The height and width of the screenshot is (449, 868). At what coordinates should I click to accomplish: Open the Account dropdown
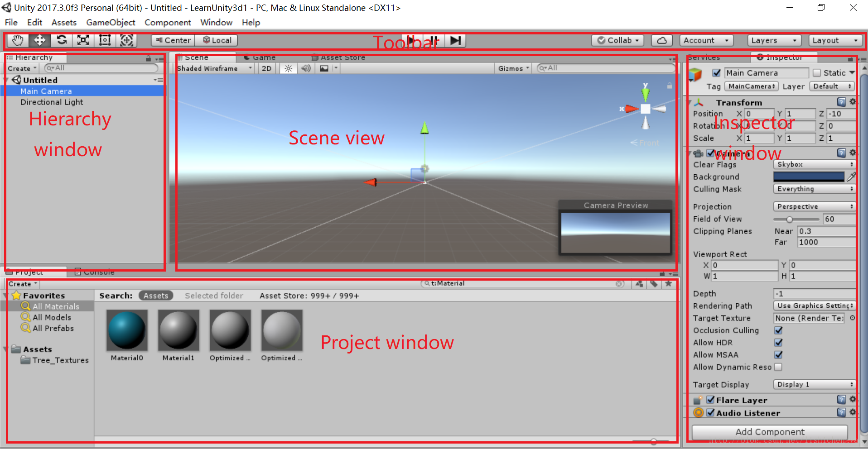point(707,40)
